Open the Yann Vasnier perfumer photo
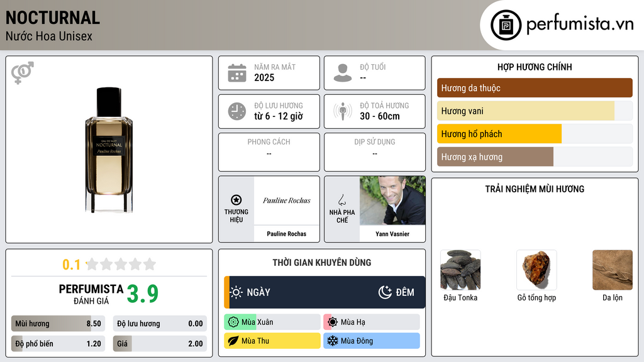 click(x=392, y=200)
